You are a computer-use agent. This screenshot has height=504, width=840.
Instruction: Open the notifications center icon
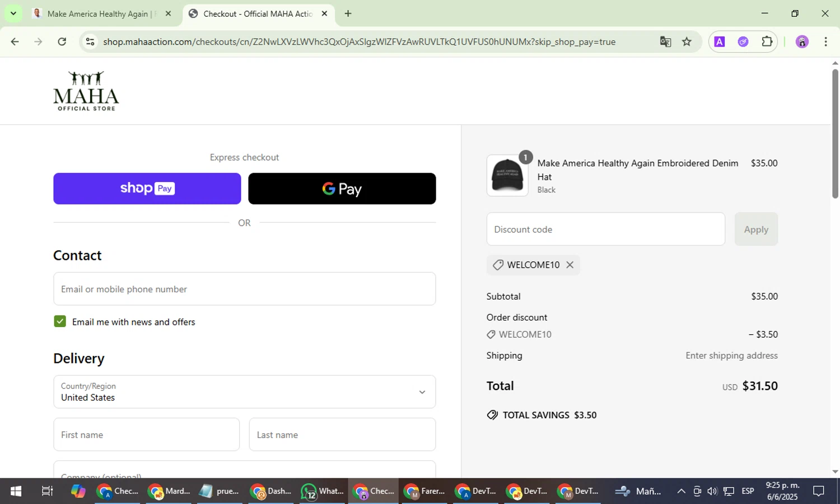819,491
